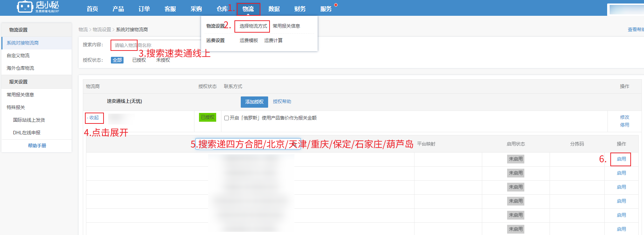
Task: Open the 物流 menu
Action: pos(248,9)
